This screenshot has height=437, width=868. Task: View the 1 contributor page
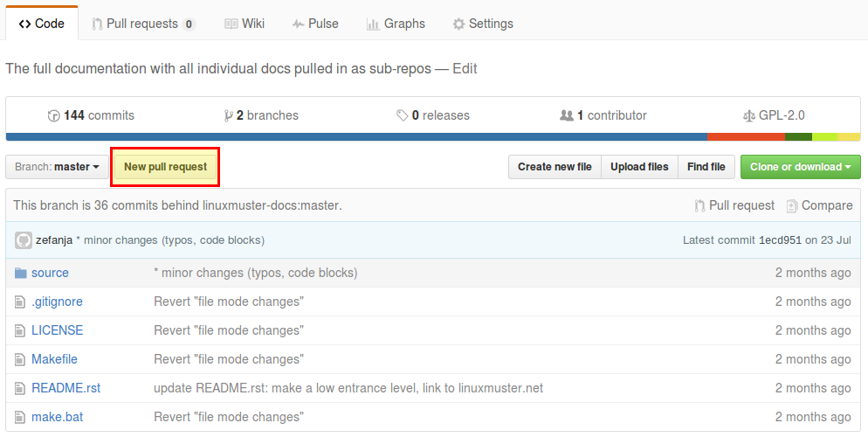point(603,115)
